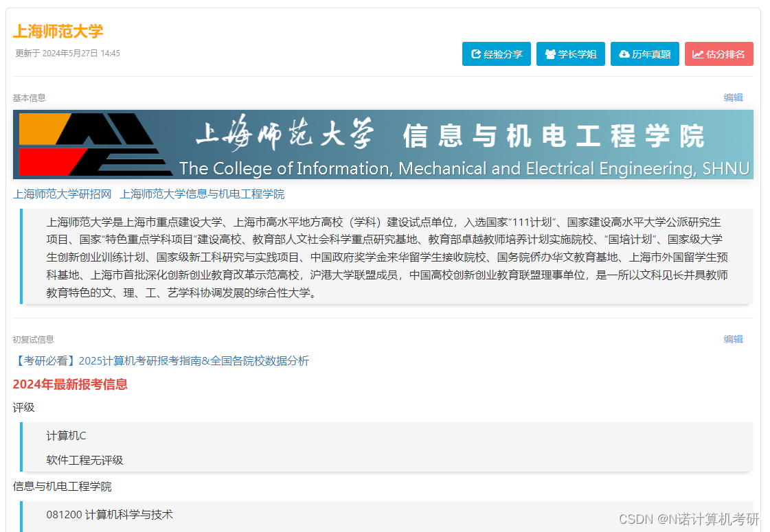
Task: Click the 信息与机电工程学院 subheading
Action: (63, 487)
